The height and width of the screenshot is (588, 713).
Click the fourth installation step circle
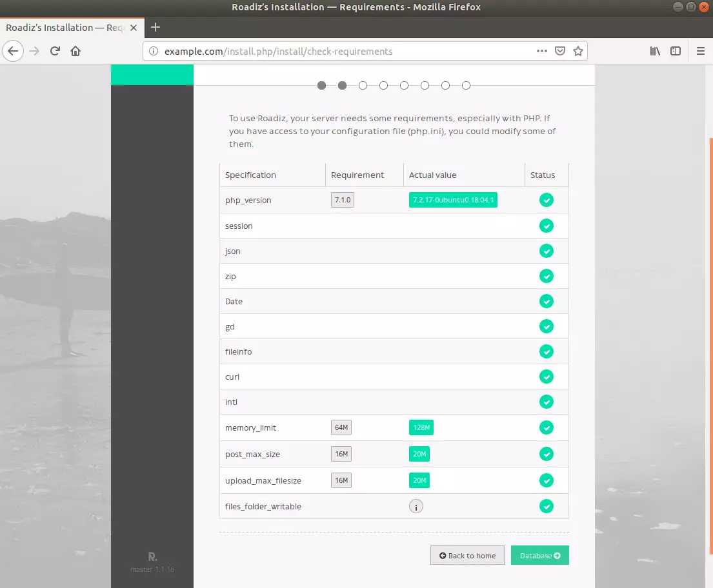383,86
